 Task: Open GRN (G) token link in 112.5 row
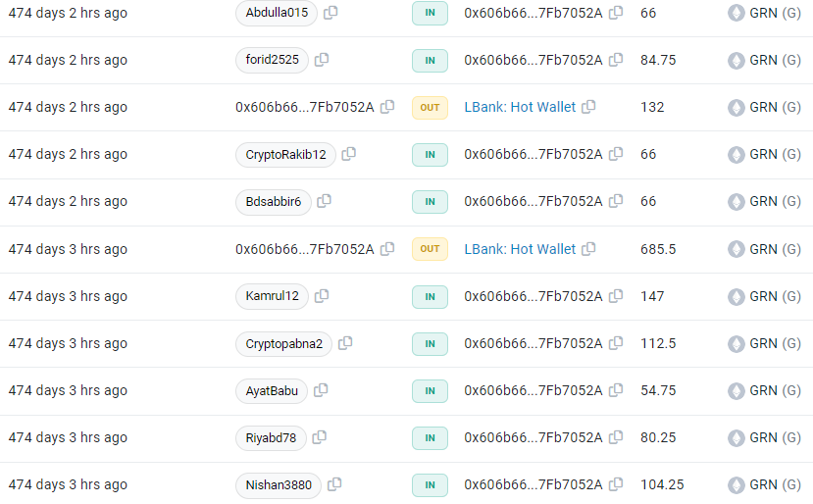point(775,344)
